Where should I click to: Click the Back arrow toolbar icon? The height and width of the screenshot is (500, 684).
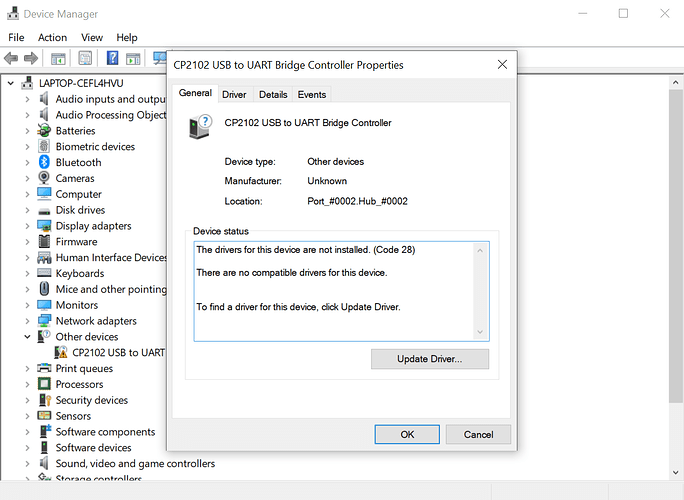pos(10,58)
